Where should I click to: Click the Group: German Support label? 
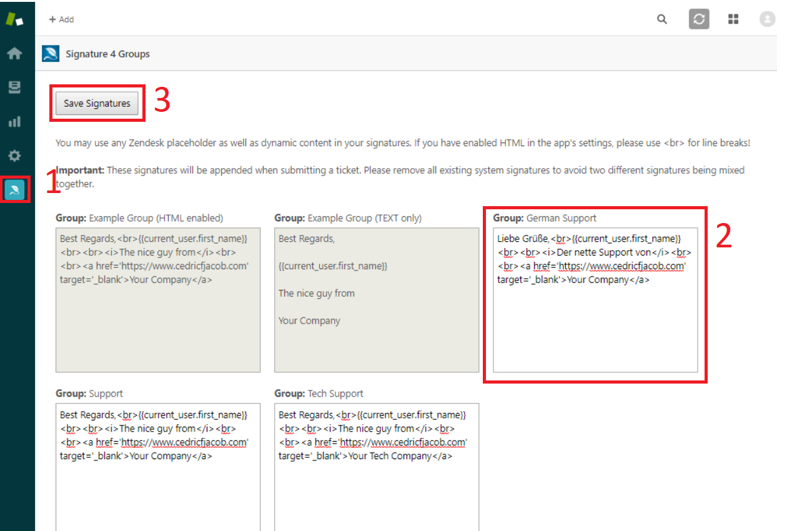click(544, 218)
